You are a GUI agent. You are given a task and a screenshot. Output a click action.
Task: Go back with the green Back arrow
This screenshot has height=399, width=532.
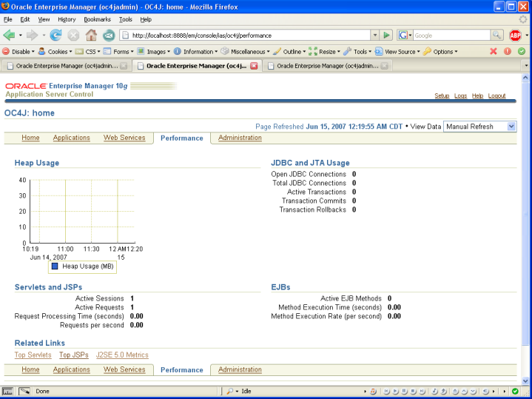tap(9, 35)
